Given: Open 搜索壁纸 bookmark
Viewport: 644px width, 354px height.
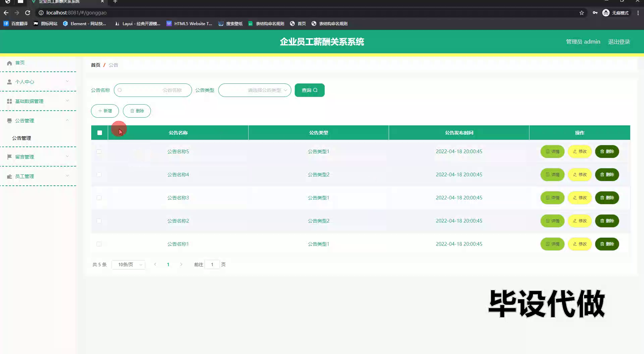Looking at the screenshot, I should point(230,23).
